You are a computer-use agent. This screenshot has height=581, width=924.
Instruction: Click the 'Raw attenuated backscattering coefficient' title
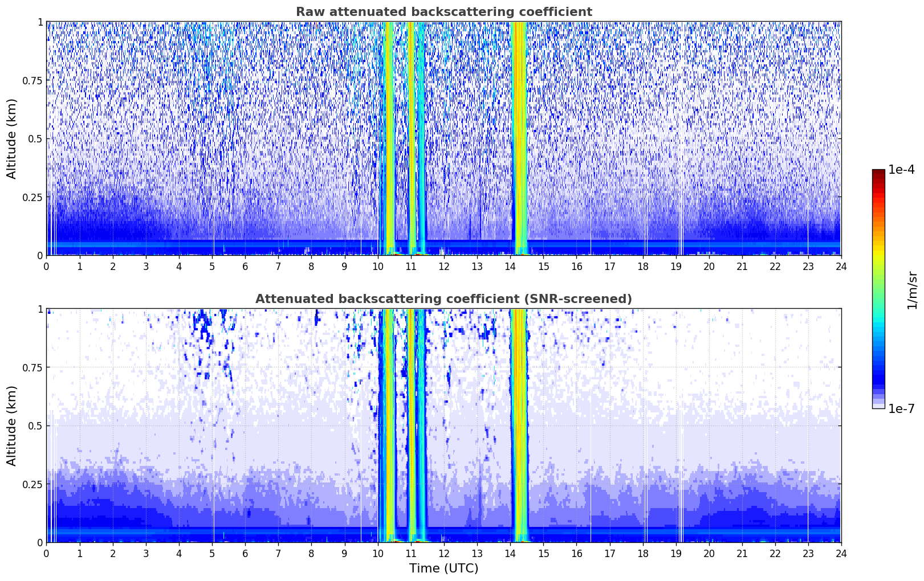[443, 12]
